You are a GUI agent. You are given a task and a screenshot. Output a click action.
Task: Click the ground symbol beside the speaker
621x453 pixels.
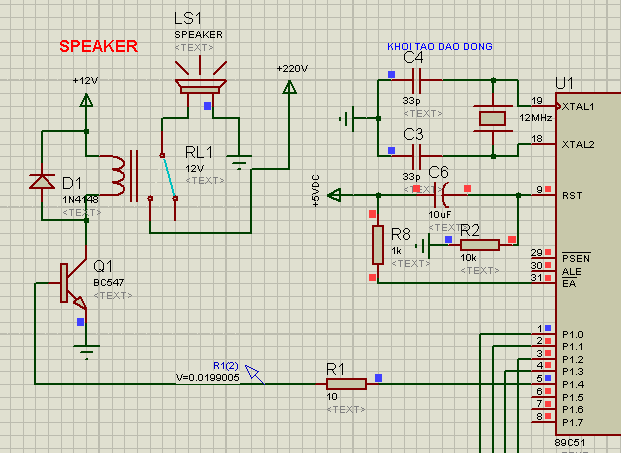coord(239,162)
